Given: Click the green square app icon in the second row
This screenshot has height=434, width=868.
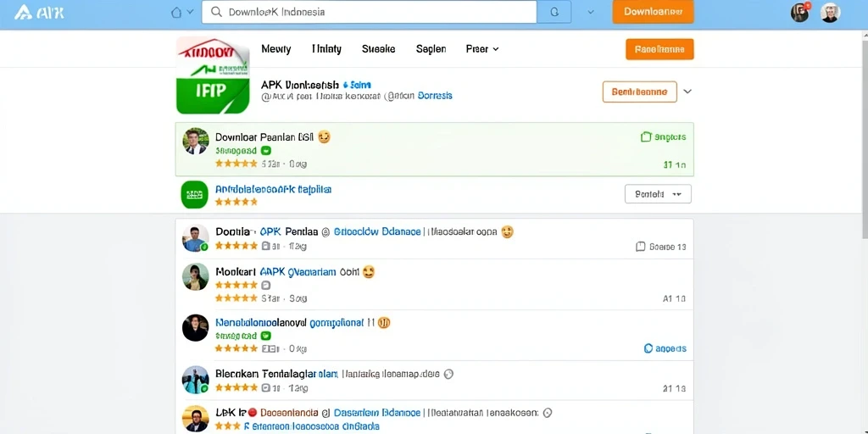Looking at the screenshot, I should [194, 194].
